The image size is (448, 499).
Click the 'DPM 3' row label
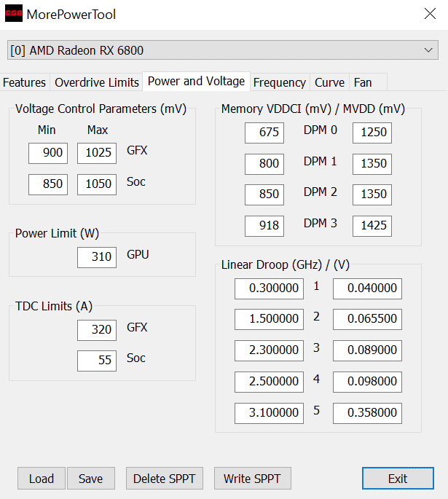tap(320, 224)
